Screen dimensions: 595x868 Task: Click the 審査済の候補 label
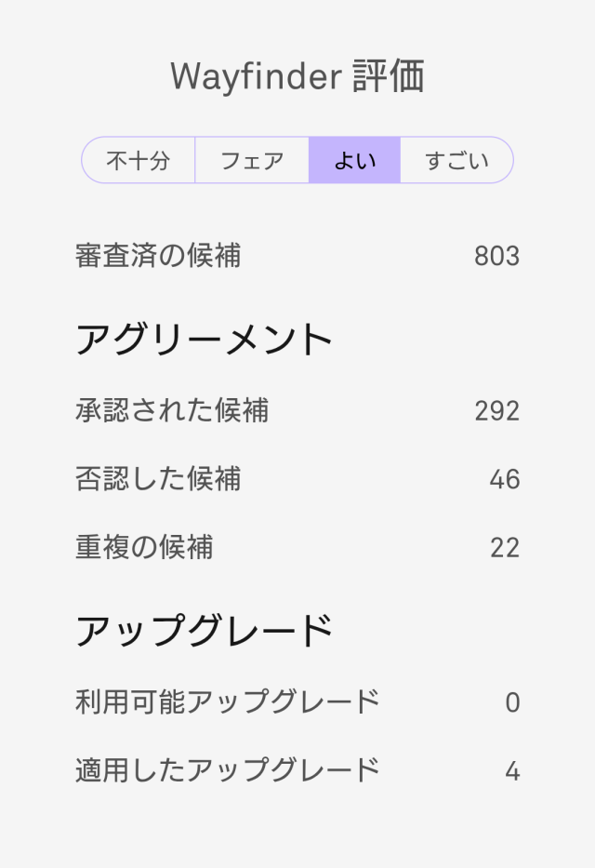tap(158, 256)
